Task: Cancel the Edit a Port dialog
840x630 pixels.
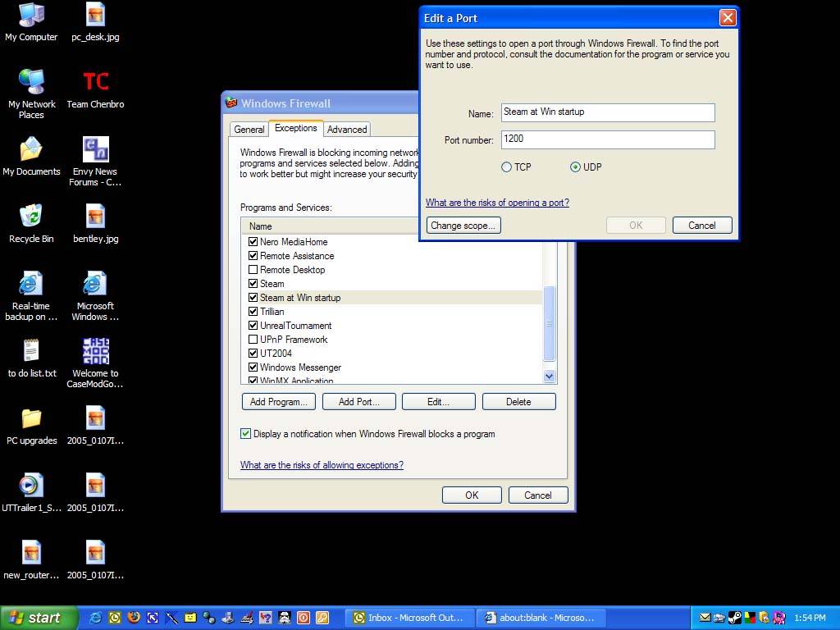Action: coord(702,226)
